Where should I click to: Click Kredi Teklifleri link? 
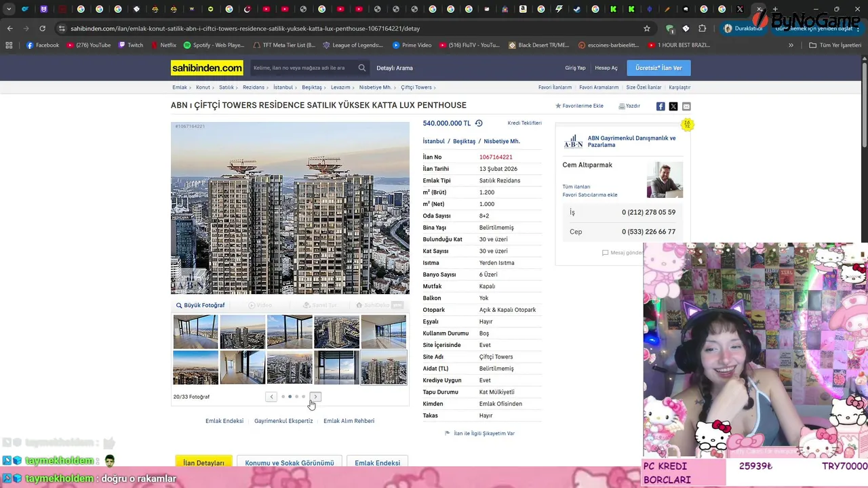525,123
